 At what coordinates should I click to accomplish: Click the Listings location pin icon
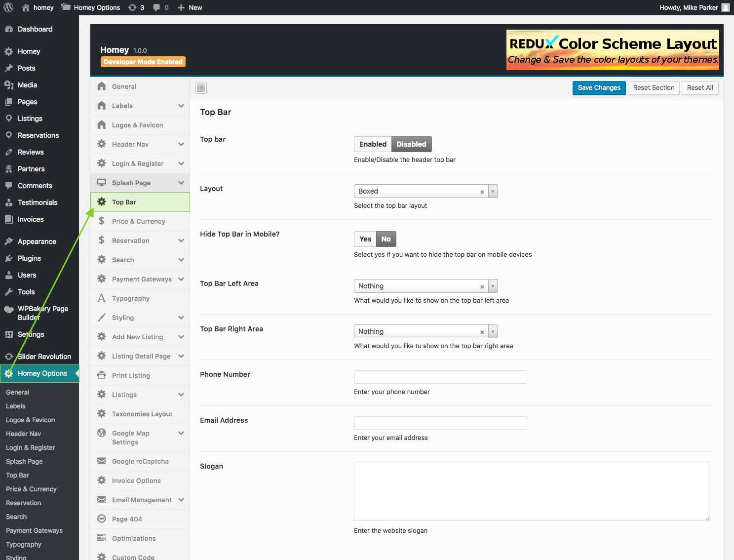click(x=8, y=119)
